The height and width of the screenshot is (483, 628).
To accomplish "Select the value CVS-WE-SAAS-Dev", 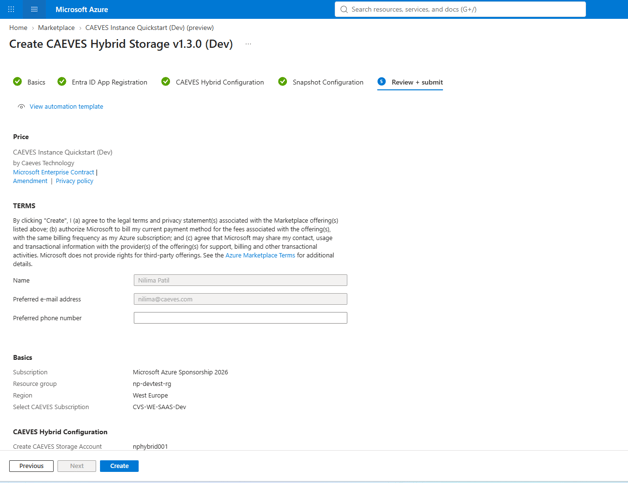I will (159, 407).
